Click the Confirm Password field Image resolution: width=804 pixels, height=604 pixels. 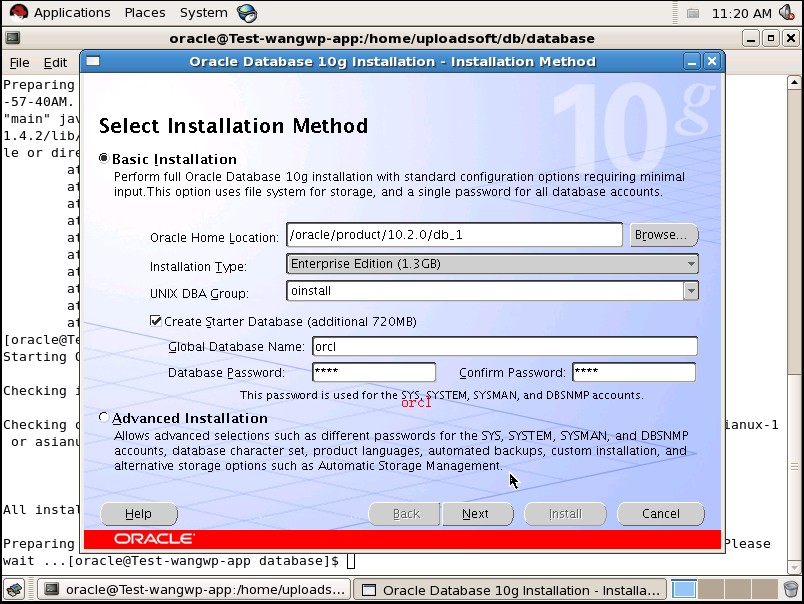(632, 372)
